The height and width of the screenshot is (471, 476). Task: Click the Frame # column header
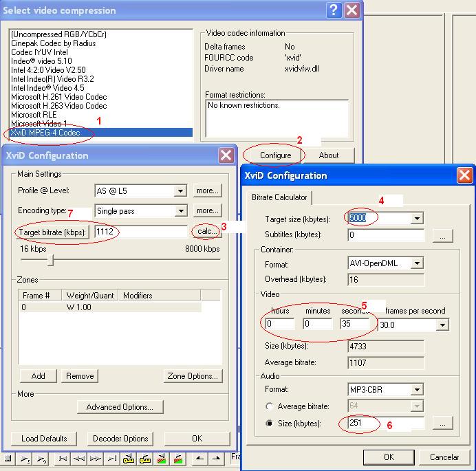40,295
